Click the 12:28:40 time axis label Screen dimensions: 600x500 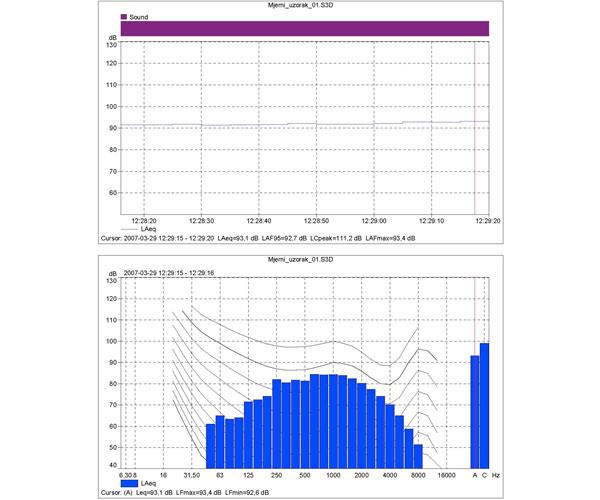[259, 220]
